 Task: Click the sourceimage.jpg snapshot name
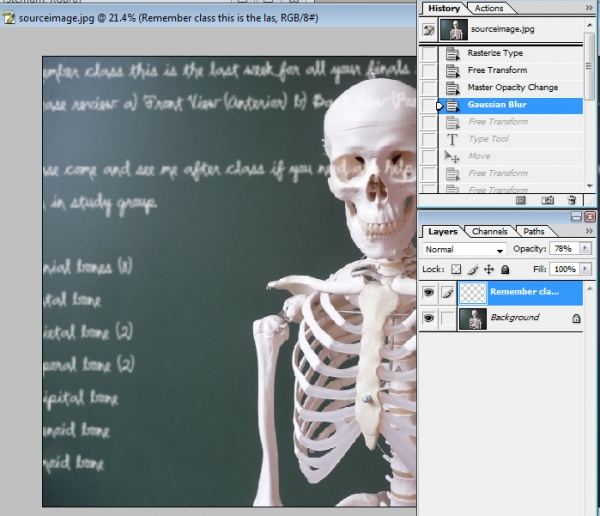click(502, 29)
